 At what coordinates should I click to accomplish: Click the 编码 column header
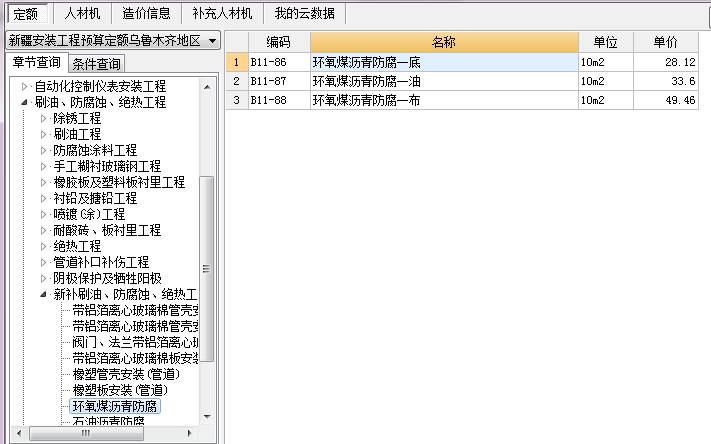(x=279, y=42)
